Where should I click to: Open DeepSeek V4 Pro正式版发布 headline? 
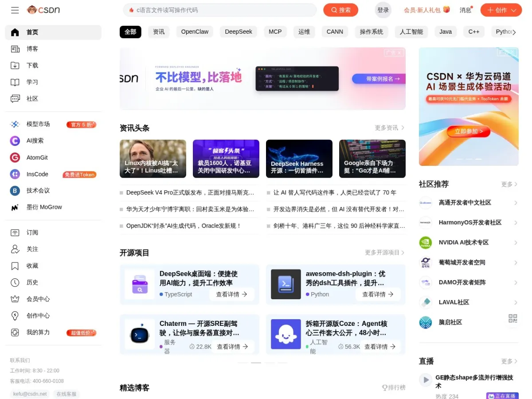pos(190,192)
